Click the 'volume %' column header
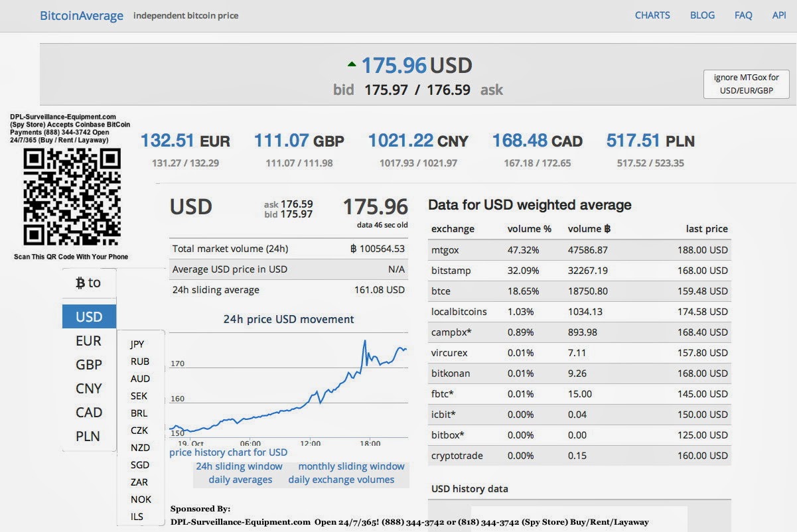This screenshot has width=797, height=532. coord(530,229)
